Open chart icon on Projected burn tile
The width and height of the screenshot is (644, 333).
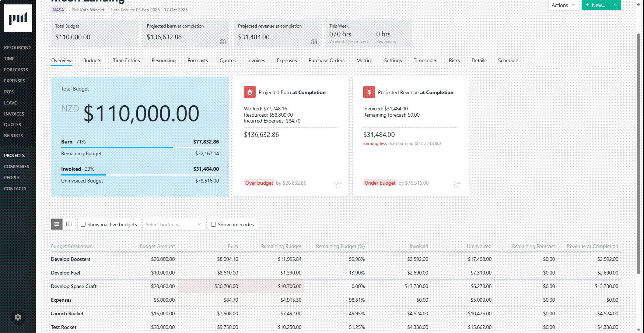coord(223,41)
